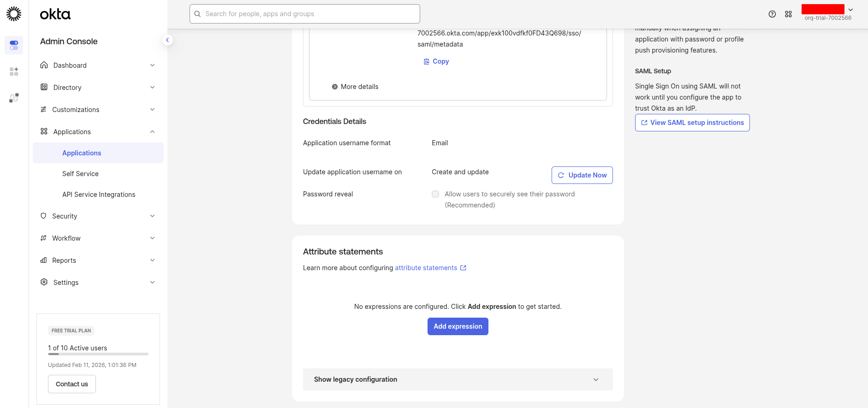Collapse the Applications menu chevron
This screenshot has height=408, width=868.
pyautogui.click(x=152, y=131)
